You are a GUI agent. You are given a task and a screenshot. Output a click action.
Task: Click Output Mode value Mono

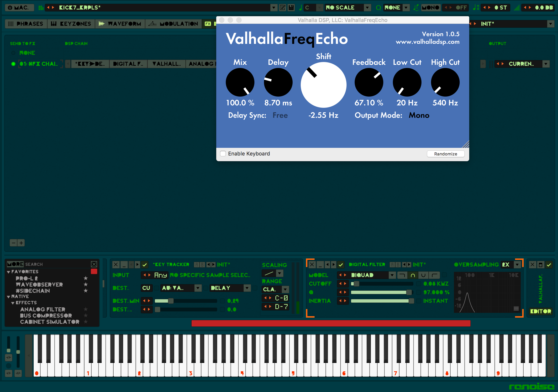[x=419, y=115]
